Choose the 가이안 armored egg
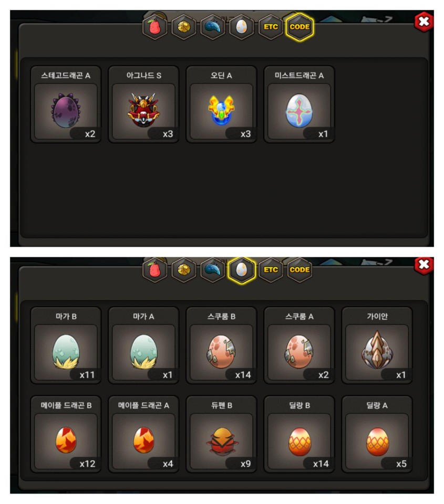Screen dimensions: 444x504 coord(377,345)
